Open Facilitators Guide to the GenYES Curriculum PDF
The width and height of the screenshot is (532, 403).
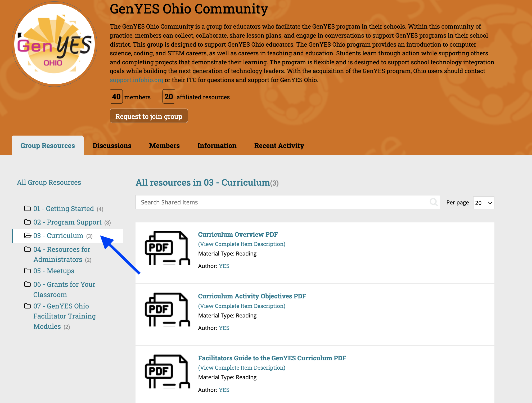[x=272, y=358]
